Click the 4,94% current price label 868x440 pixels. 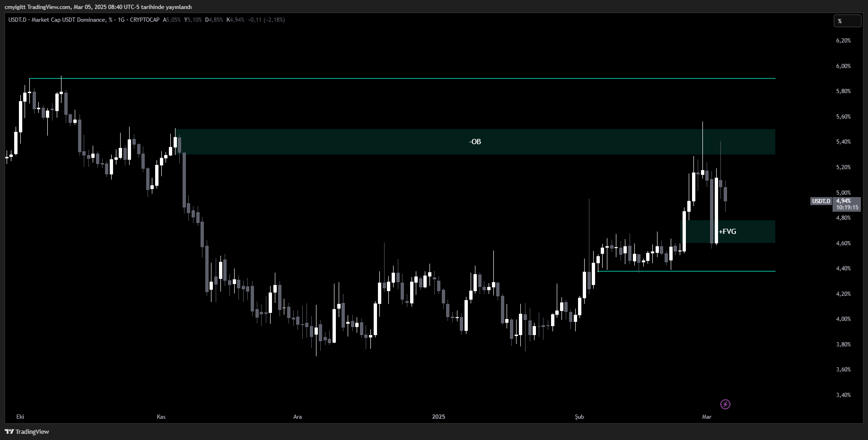tap(843, 201)
